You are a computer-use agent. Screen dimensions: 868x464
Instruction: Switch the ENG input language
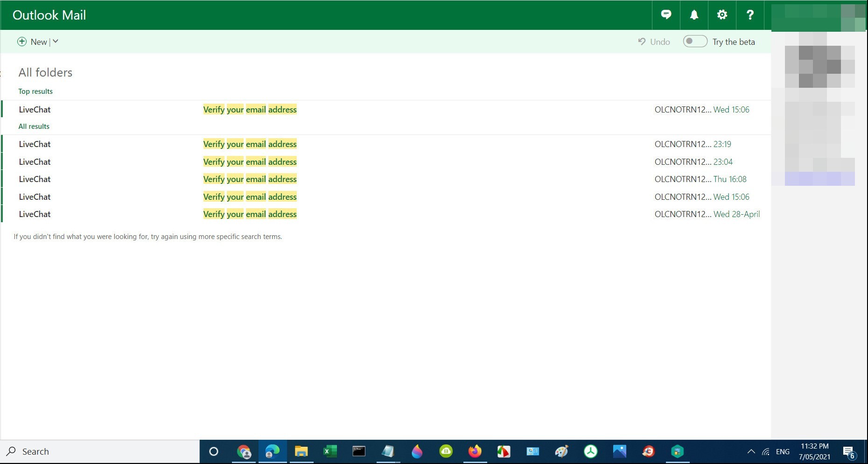(783, 452)
